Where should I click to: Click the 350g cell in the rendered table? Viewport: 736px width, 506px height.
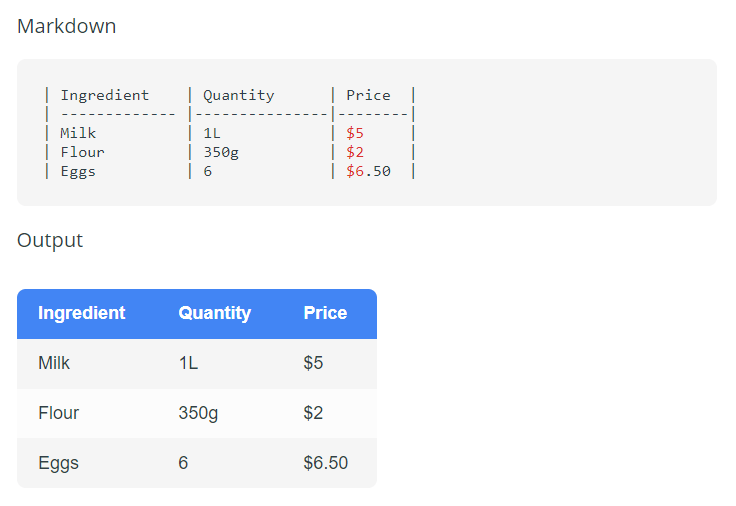click(198, 413)
